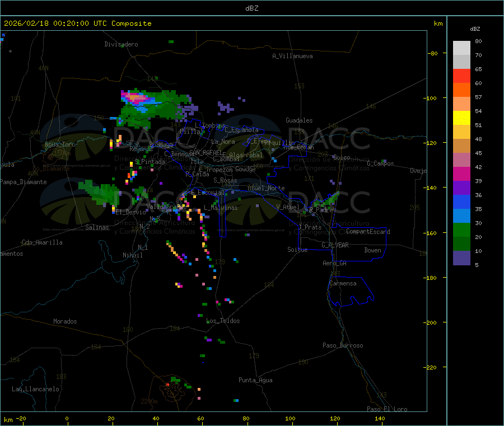The image size is (504, 426).
Task: Click the strong echo cell north of Usillal
Action: [137, 97]
